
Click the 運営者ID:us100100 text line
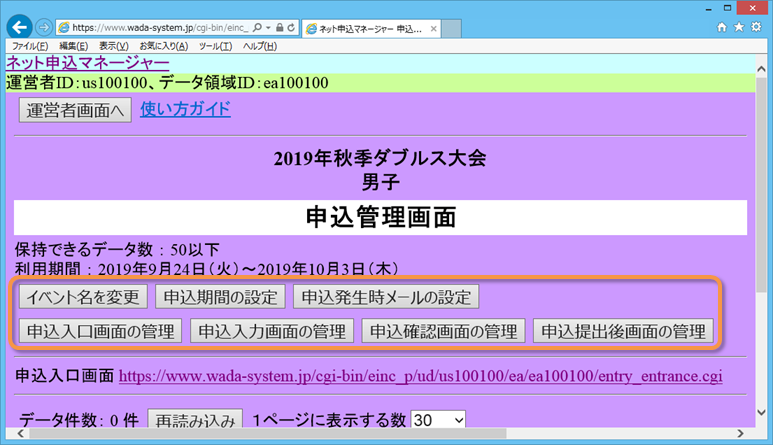point(167,83)
